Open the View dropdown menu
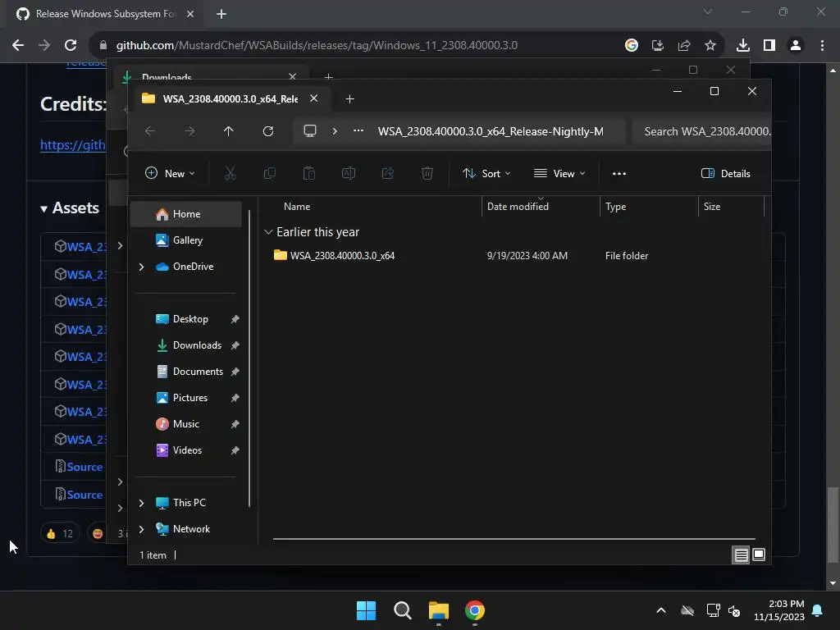 click(559, 174)
